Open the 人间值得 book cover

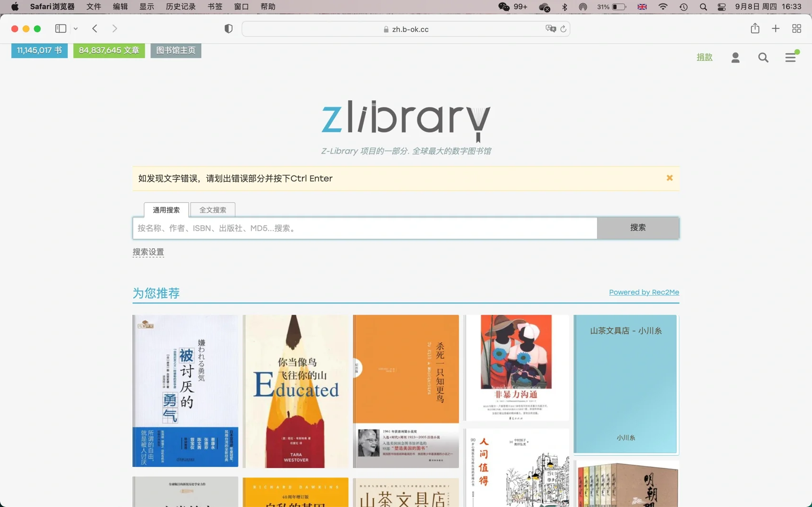pos(516,468)
